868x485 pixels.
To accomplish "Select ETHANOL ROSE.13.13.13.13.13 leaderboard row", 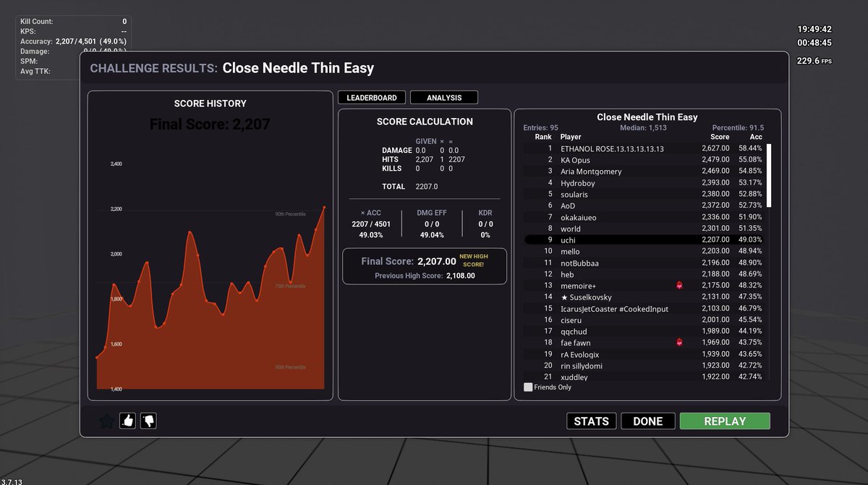I will (644, 148).
